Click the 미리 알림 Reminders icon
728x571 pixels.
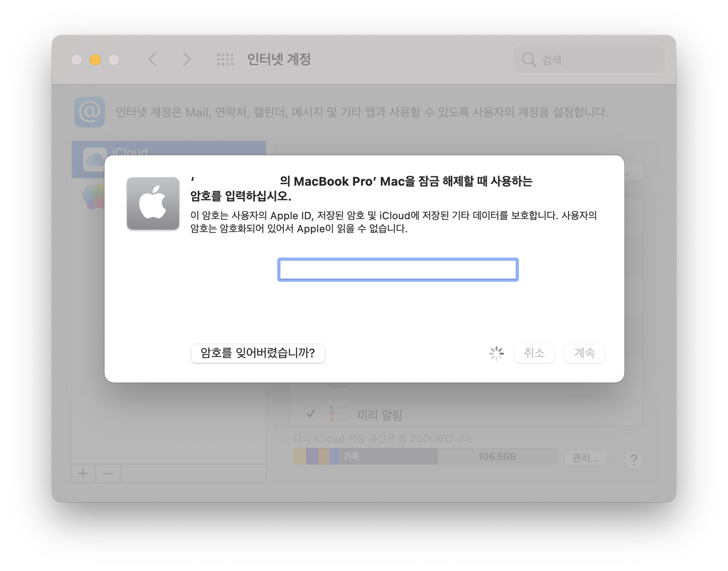click(339, 414)
